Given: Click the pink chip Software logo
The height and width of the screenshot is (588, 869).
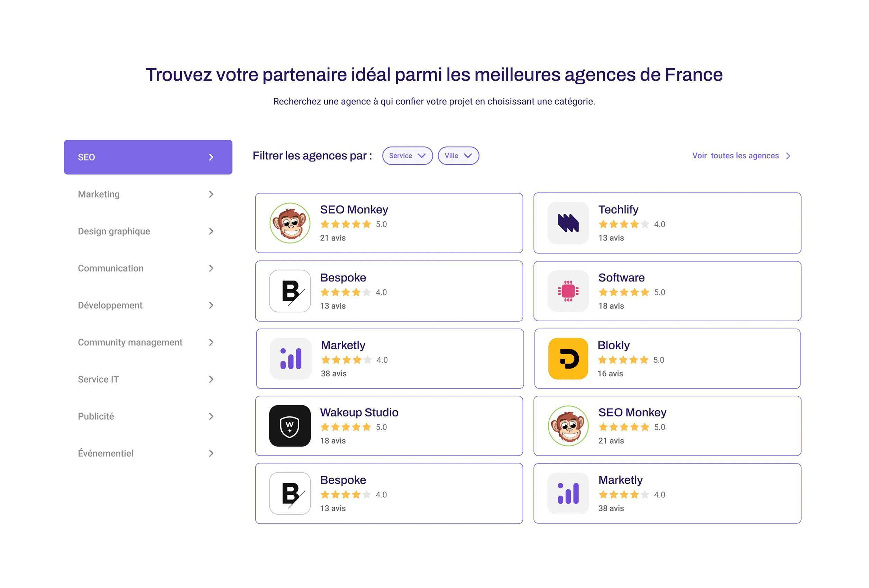Looking at the screenshot, I should (x=568, y=291).
